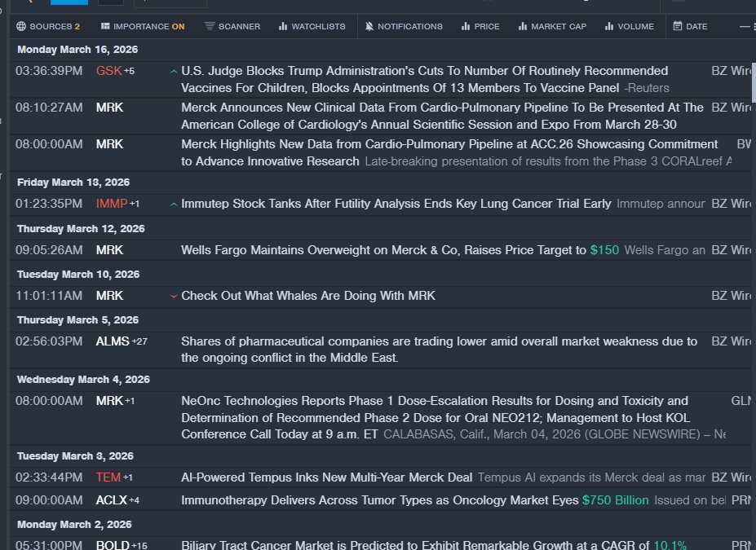Open the Price filter
The height and width of the screenshot is (550, 756).
[x=480, y=26]
